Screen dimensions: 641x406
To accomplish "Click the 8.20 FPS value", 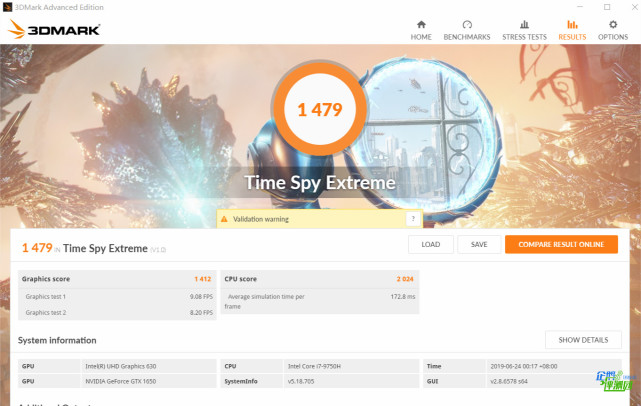I will (201, 312).
